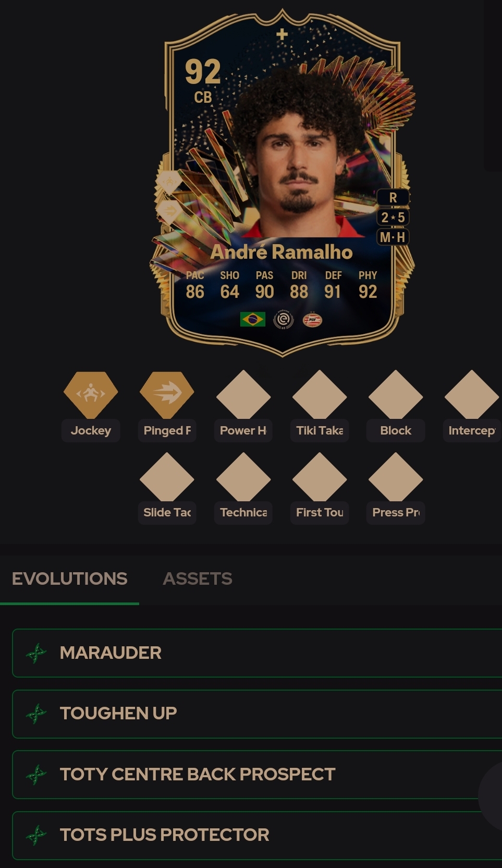
Task: Click the Power Header diamond icon
Action: [243, 395]
